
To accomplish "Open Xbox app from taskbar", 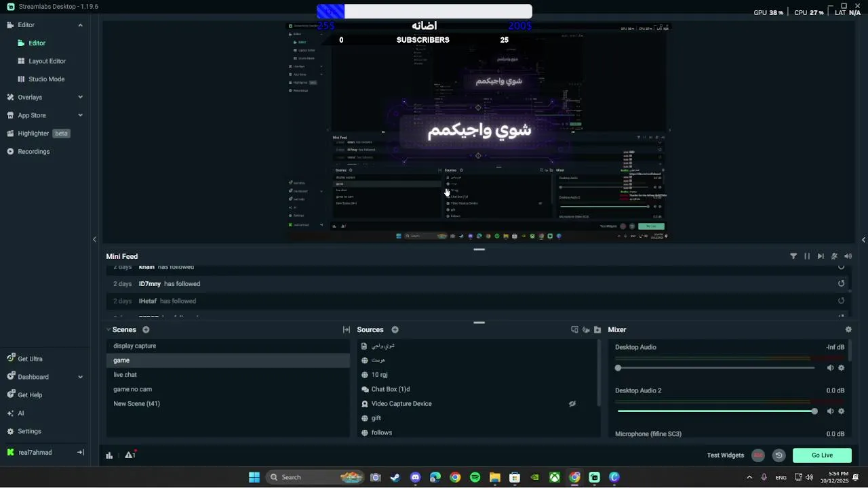I will click(x=554, y=477).
